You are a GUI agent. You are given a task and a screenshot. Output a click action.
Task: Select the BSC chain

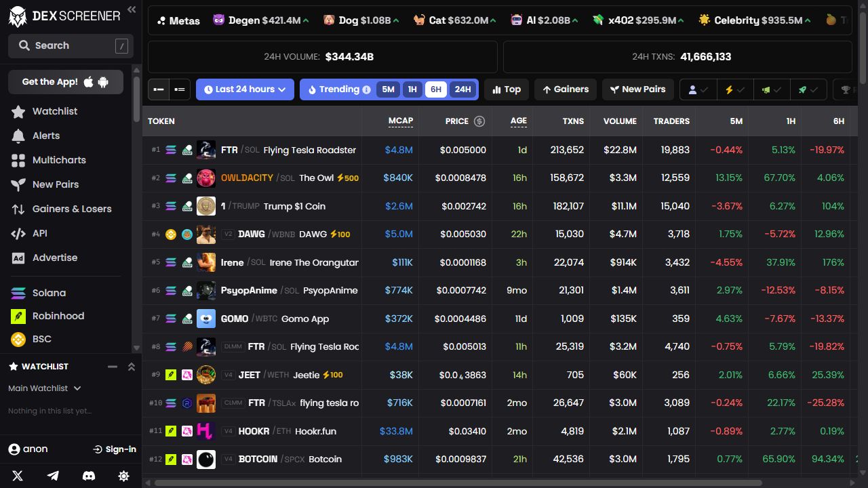click(x=32, y=339)
